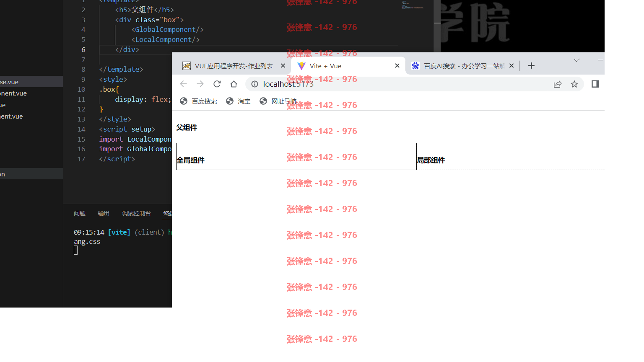644x362 pixels.
Task: Close the Vite + Vue tab
Action: click(397, 66)
